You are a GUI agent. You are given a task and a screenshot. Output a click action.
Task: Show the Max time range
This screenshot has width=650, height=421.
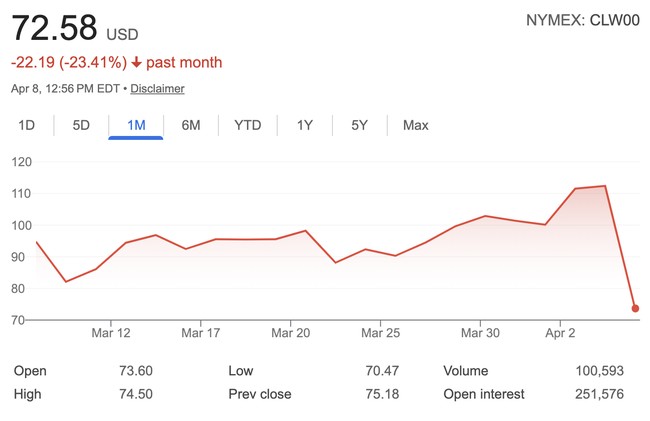point(415,125)
